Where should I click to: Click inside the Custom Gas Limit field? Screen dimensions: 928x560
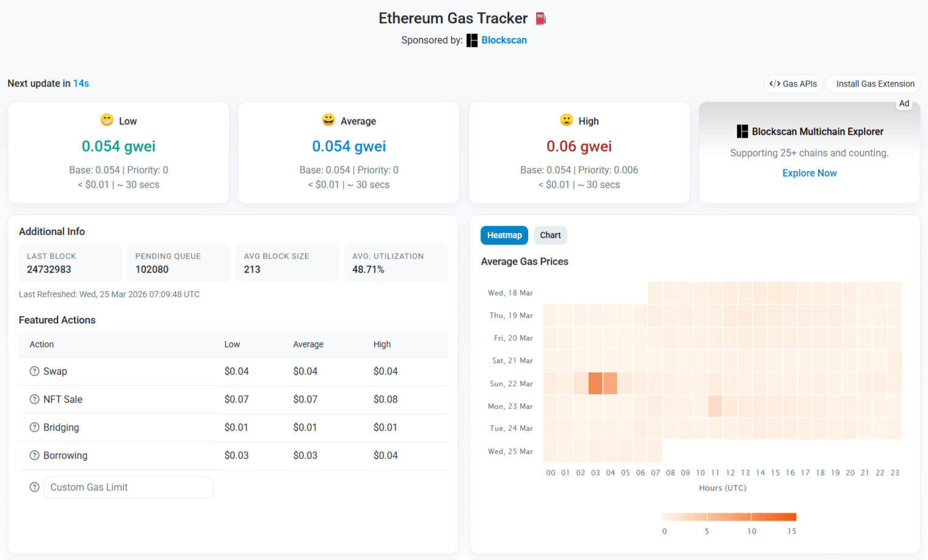128,487
